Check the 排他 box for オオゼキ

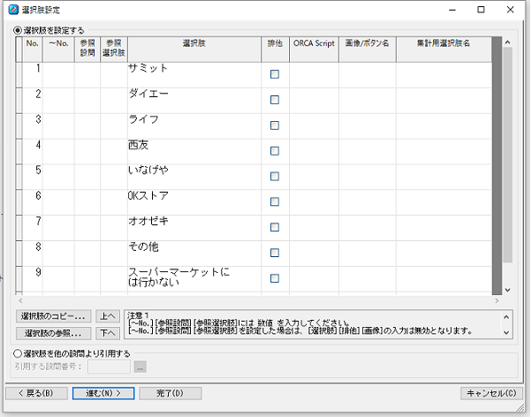(275, 227)
